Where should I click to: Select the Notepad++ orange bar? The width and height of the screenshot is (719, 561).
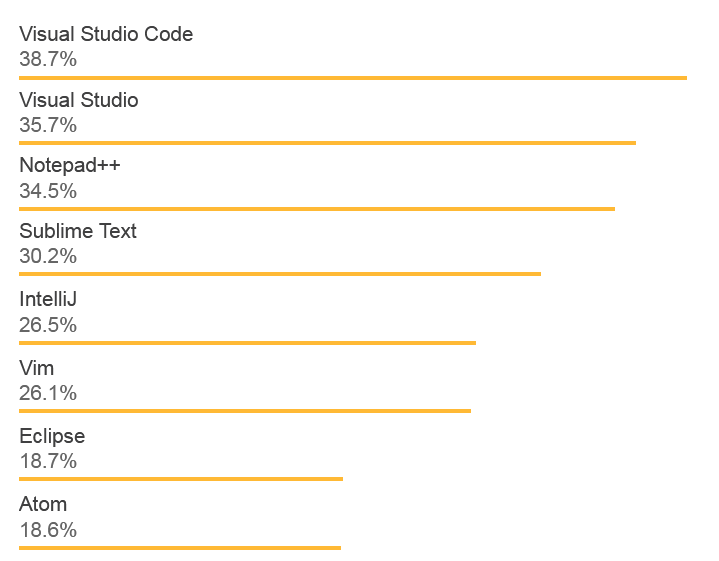(x=316, y=208)
